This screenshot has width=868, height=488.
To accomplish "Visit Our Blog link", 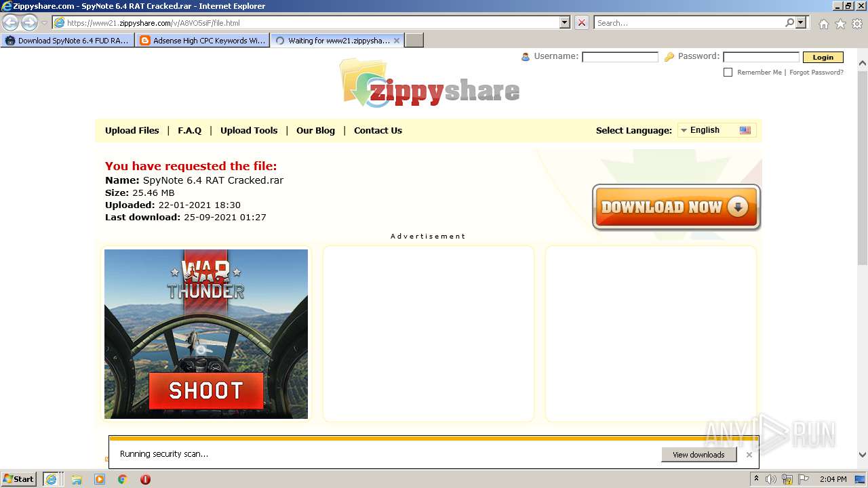I will (x=315, y=131).
